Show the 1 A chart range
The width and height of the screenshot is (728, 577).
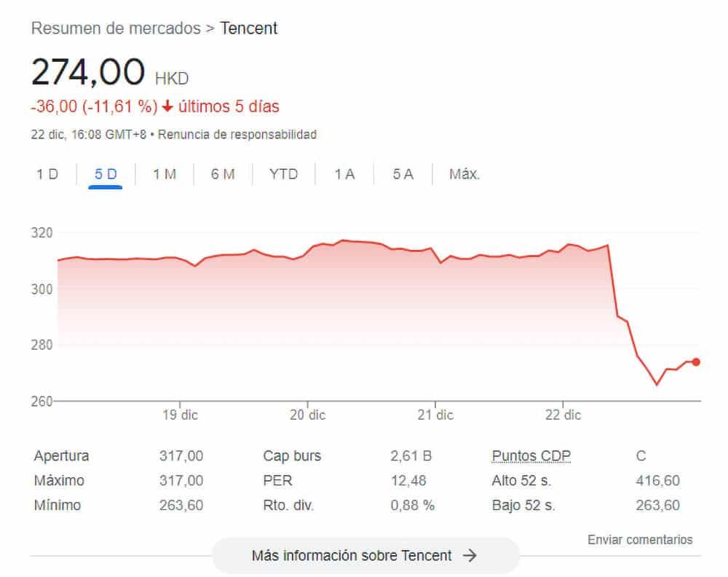point(344,174)
